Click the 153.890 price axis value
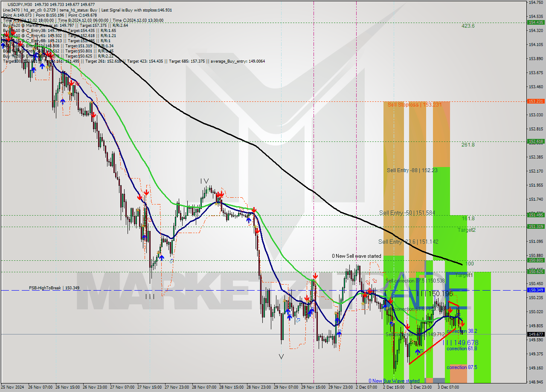 tap(536, 59)
